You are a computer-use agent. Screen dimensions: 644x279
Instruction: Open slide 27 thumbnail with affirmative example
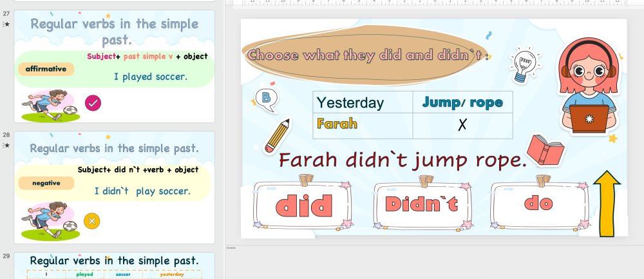(114, 67)
